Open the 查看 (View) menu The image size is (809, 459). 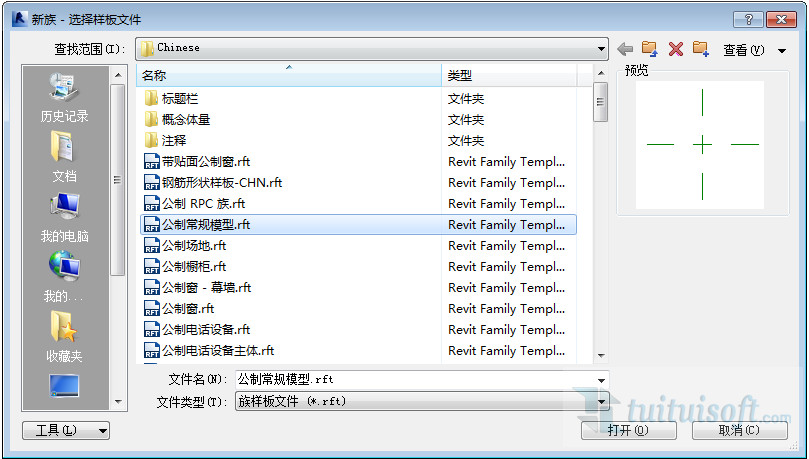point(743,50)
